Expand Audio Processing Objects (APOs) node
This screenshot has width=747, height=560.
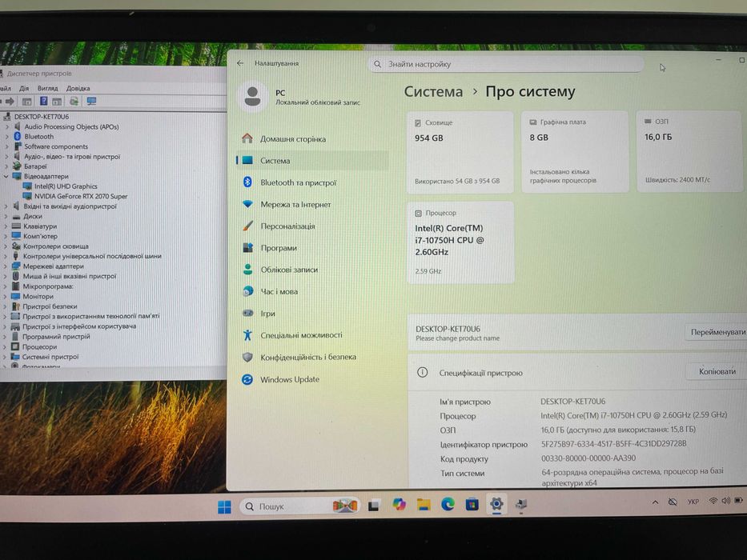[6, 126]
